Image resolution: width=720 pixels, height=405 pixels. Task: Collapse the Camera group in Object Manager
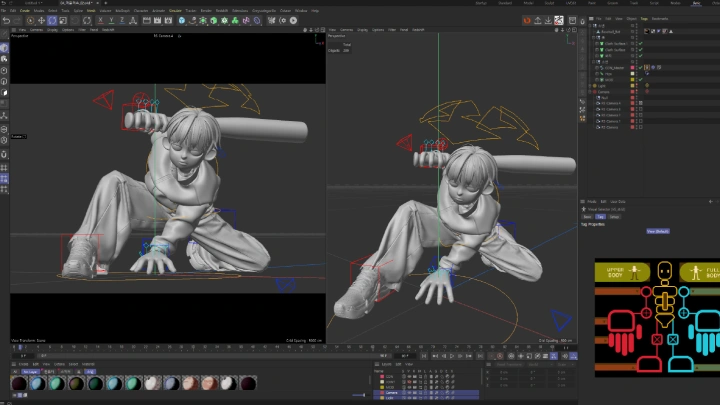589,92
